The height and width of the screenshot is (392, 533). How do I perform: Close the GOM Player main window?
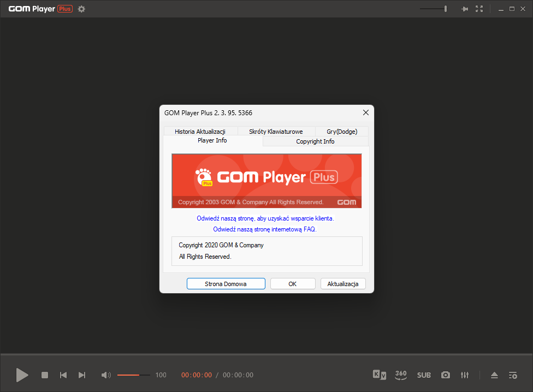(523, 9)
